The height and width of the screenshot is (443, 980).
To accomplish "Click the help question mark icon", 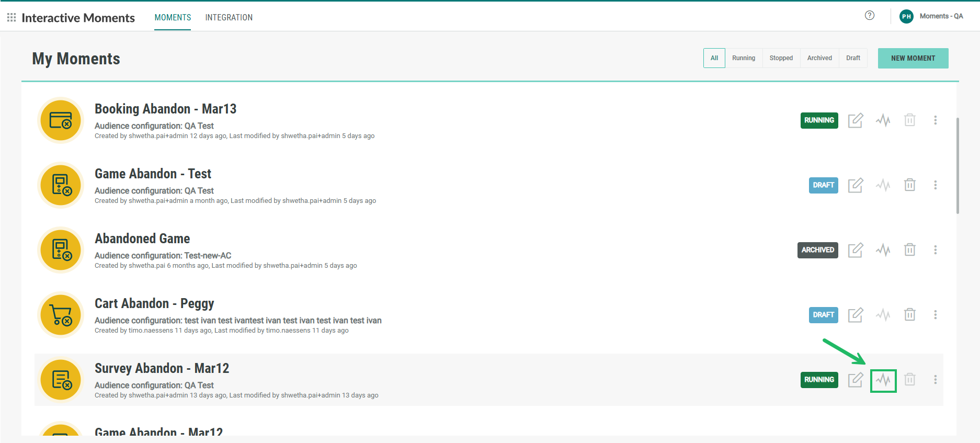I will pyautogui.click(x=869, y=16).
